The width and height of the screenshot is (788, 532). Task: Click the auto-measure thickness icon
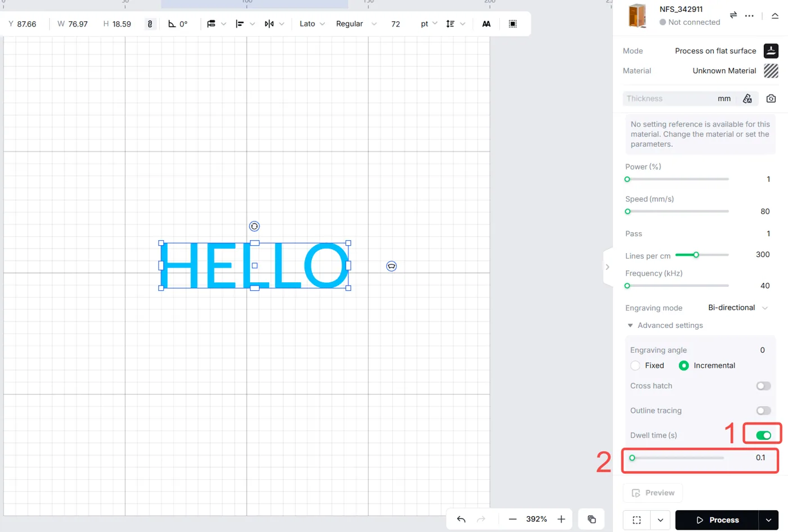tap(747, 98)
